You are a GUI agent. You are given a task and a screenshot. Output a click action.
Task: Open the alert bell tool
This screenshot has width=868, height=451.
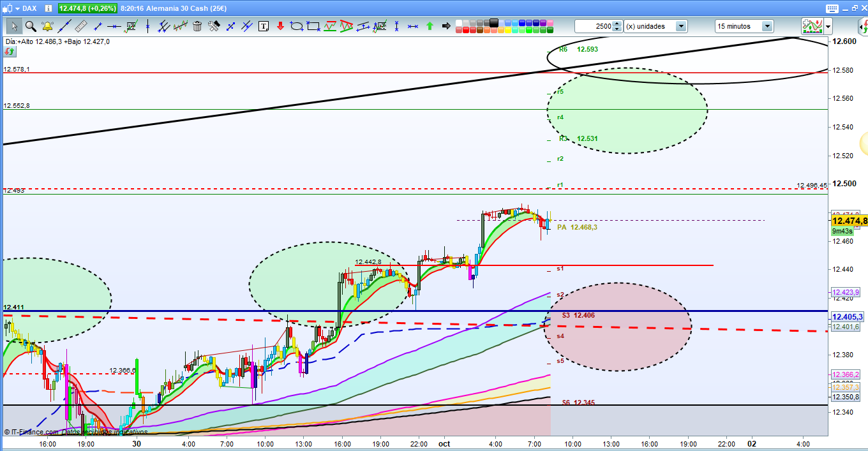(47, 26)
